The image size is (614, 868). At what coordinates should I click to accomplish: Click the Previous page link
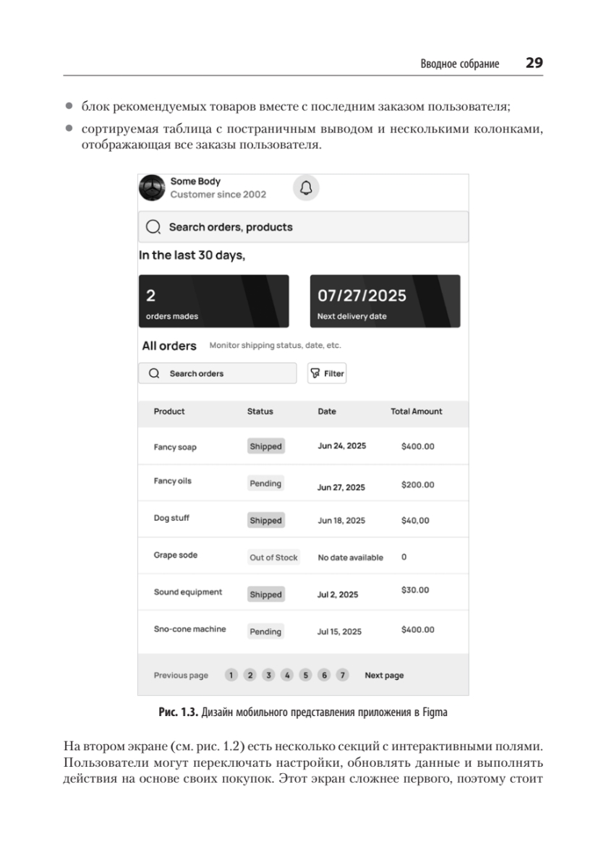point(181,676)
